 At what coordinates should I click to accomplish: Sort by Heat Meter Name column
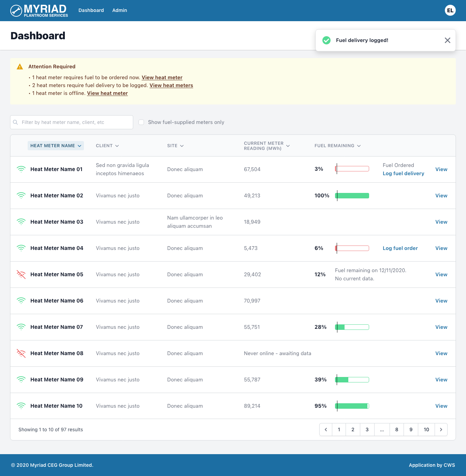click(x=56, y=146)
